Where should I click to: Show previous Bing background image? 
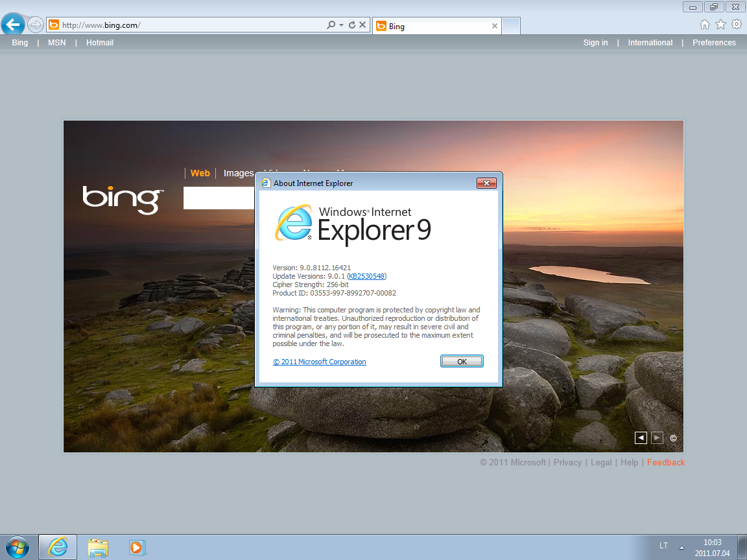(x=641, y=438)
